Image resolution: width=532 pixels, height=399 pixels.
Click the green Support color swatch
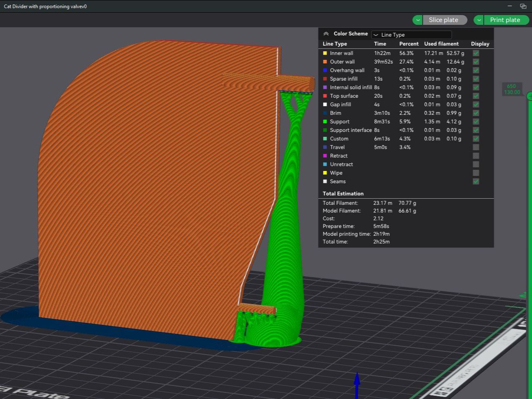coord(325,122)
